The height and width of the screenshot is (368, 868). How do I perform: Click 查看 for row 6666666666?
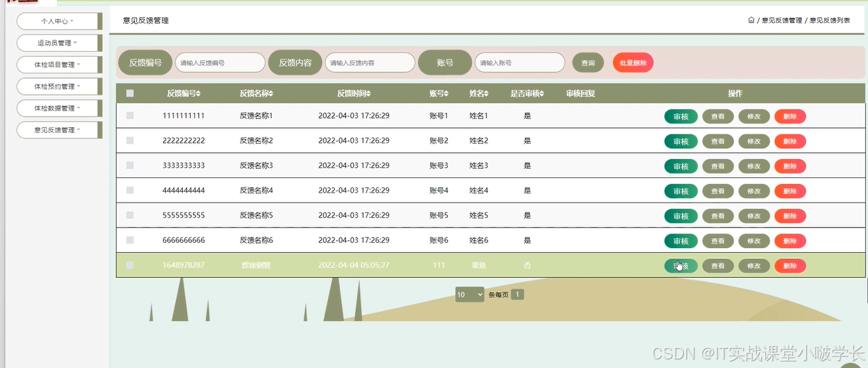click(718, 241)
